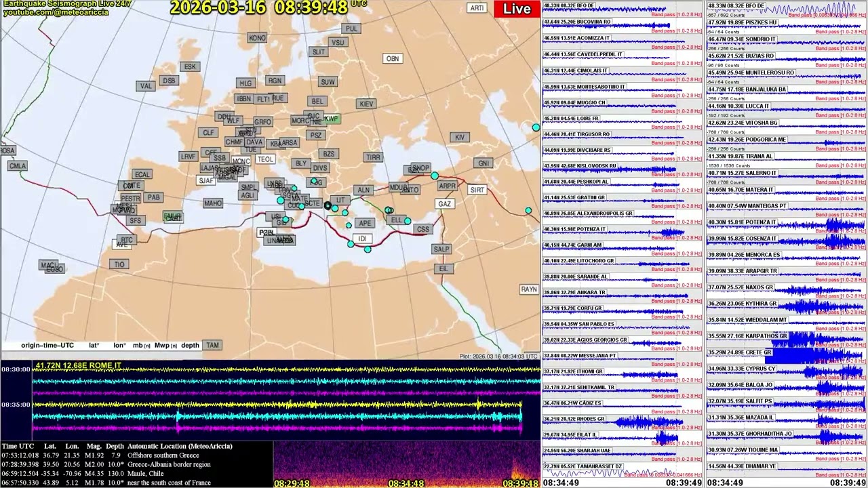Select the MAHO station label
The height and width of the screenshot is (488, 868).
click(213, 203)
